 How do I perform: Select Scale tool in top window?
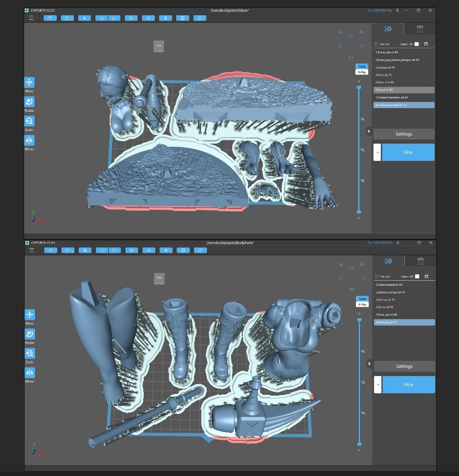[x=29, y=121]
